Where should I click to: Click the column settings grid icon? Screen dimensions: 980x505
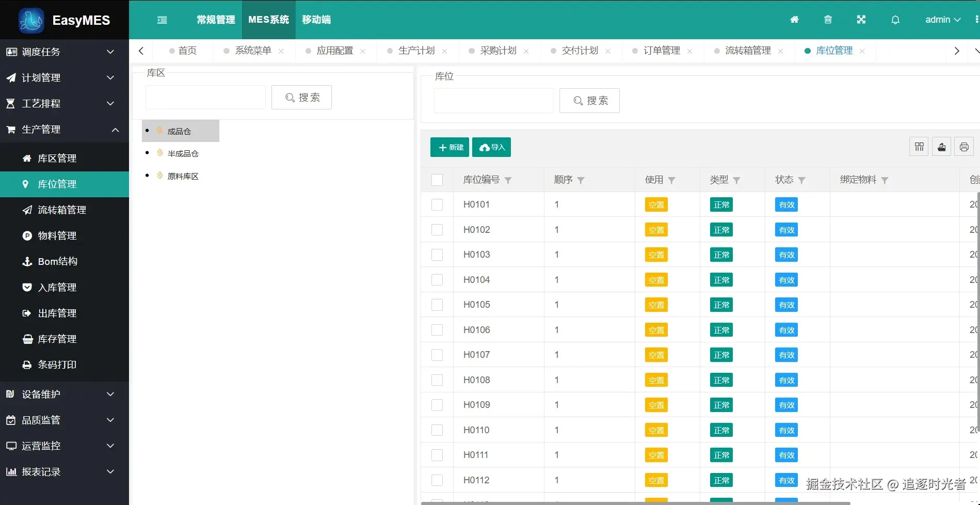919,147
